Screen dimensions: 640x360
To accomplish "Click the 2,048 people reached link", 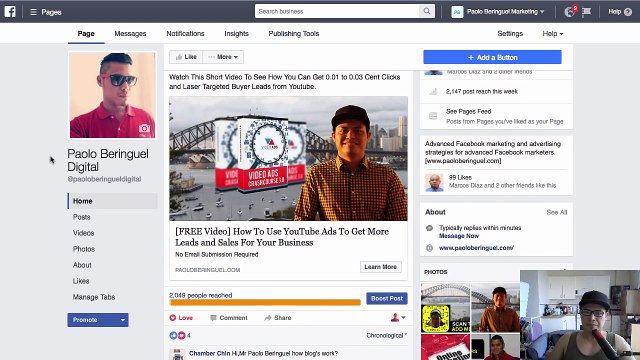I will click(x=201, y=295).
